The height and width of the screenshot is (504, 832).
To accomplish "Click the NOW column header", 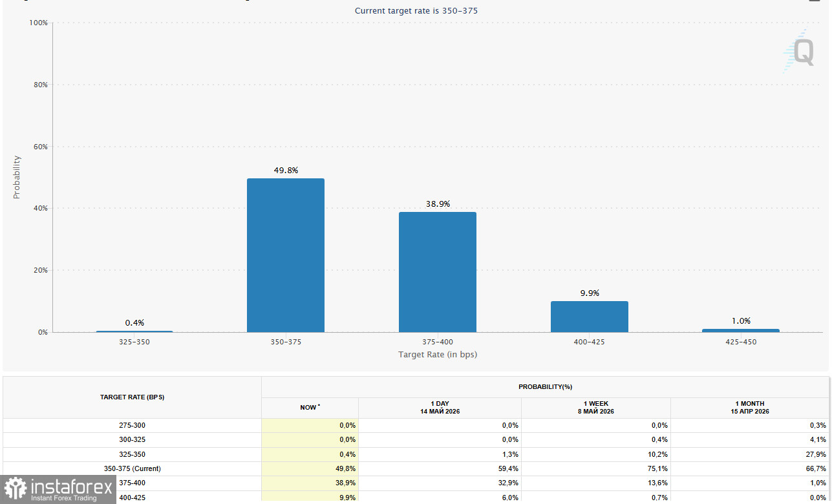I will click(310, 407).
